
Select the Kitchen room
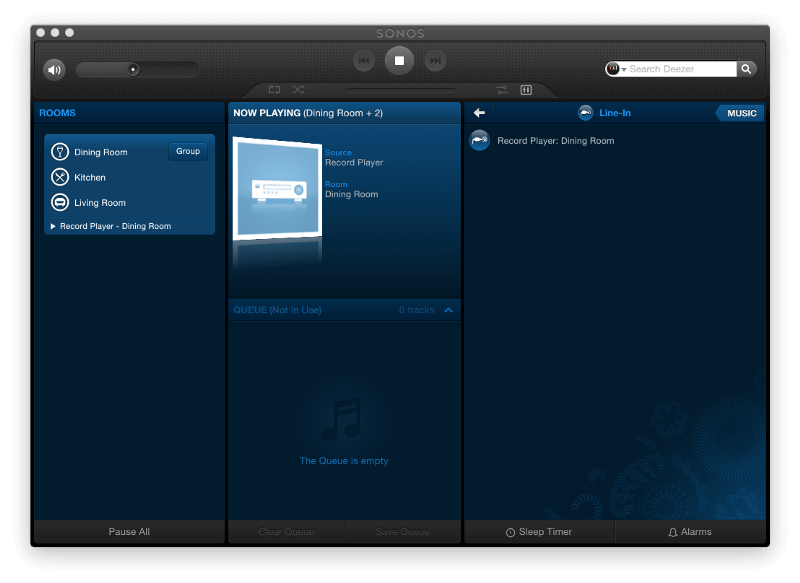90,178
